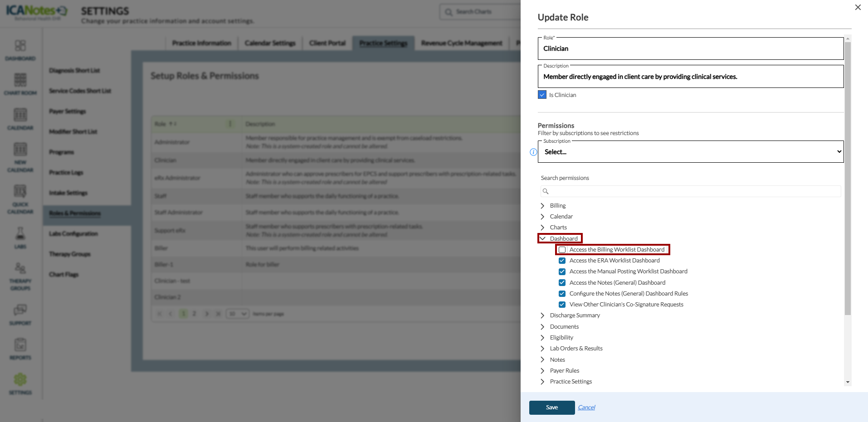
Task: Expand the Eligibility permissions group
Action: (x=542, y=338)
